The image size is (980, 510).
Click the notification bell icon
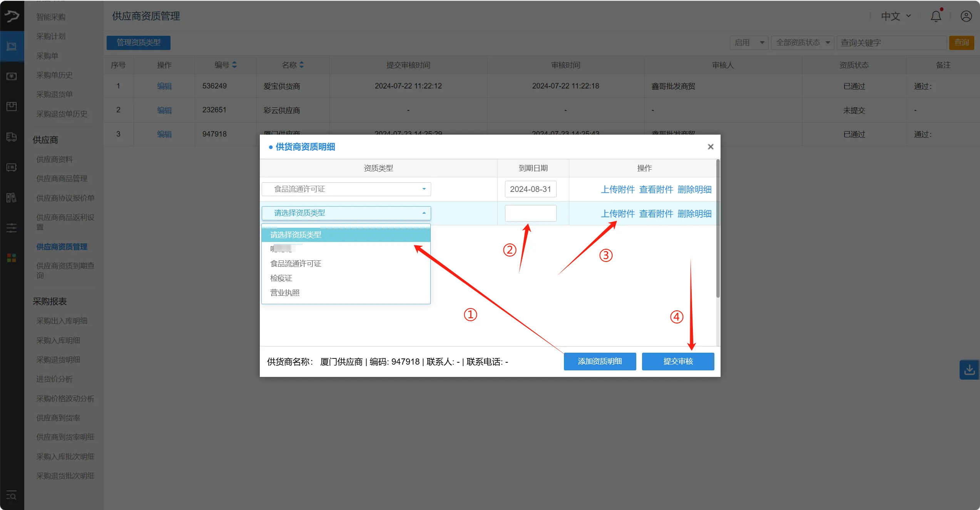pyautogui.click(x=936, y=16)
